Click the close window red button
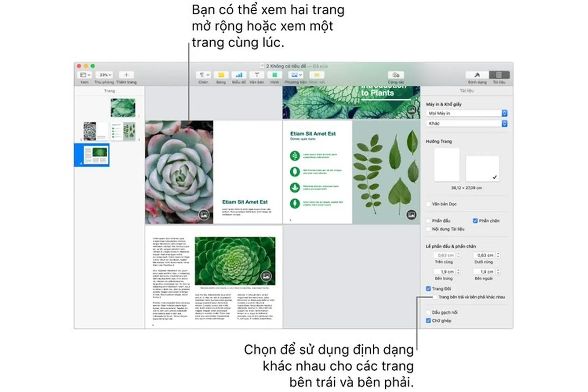588x392 pixels. [79, 66]
